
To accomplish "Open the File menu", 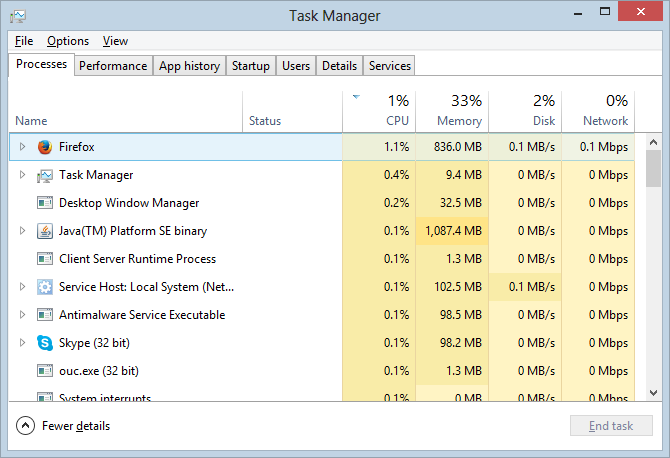I will 24,41.
